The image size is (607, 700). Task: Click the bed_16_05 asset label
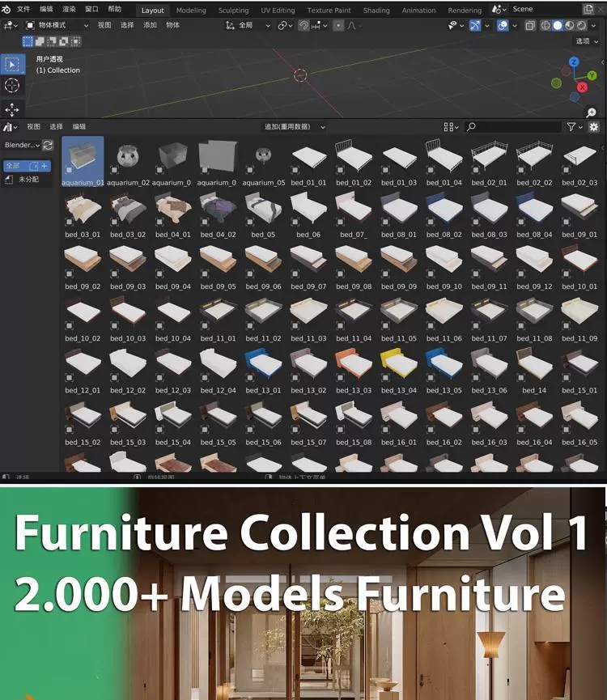[x=579, y=443]
